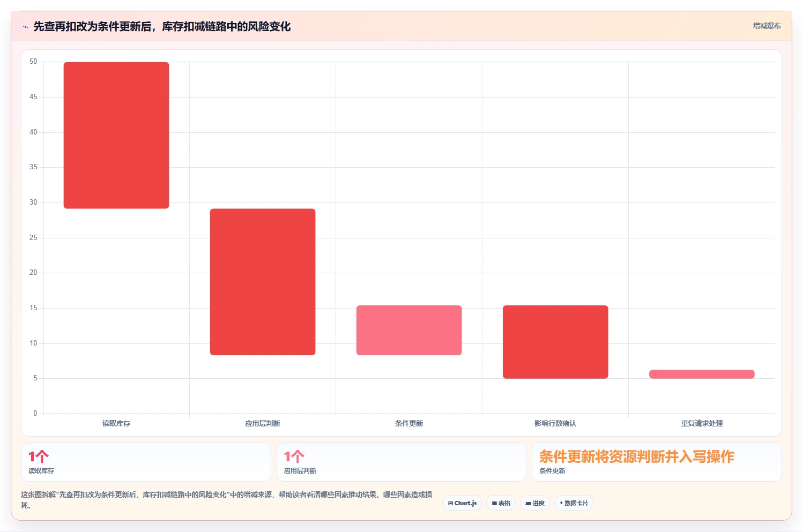Click the chart title 先查再扣改为条件更新后
The height and width of the screenshot is (532, 803).
pyautogui.click(x=162, y=27)
